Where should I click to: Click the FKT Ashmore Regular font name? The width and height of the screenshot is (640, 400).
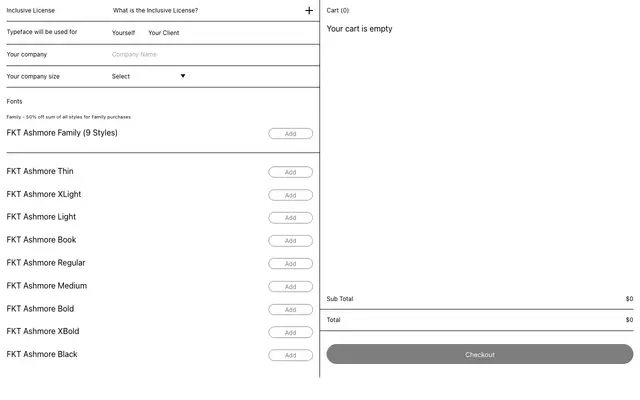pyautogui.click(x=46, y=263)
